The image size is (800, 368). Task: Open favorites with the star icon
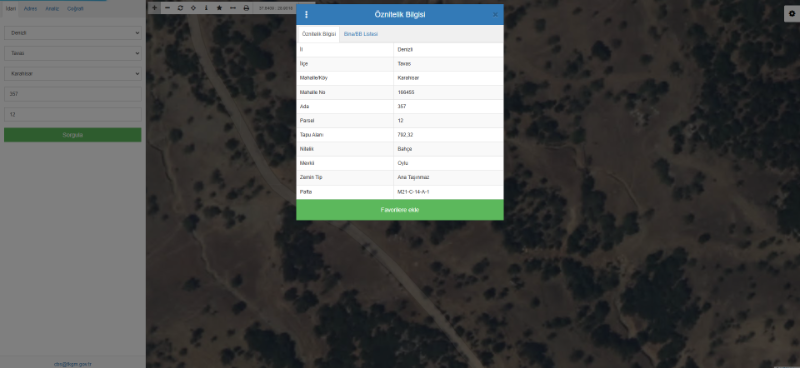(219, 8)
